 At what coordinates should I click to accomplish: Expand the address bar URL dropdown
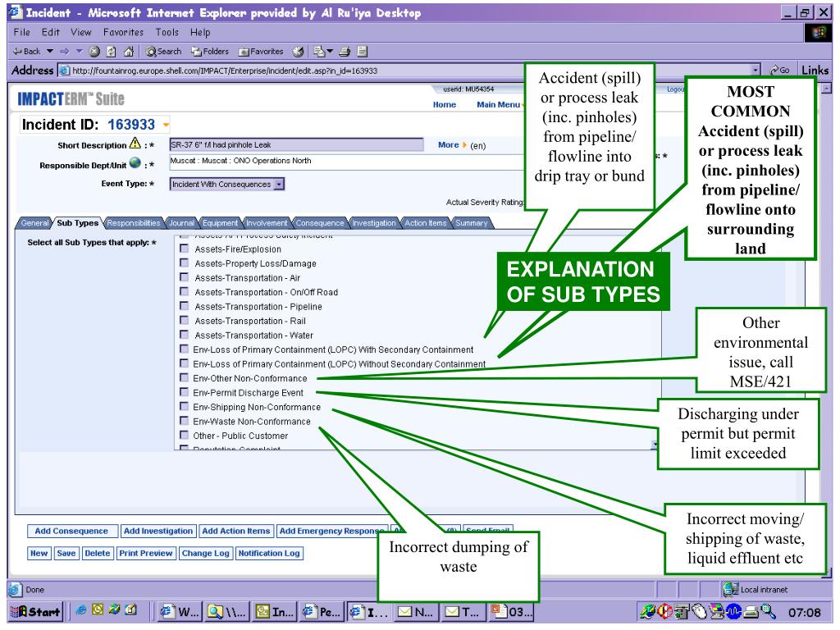click(756, 71)
